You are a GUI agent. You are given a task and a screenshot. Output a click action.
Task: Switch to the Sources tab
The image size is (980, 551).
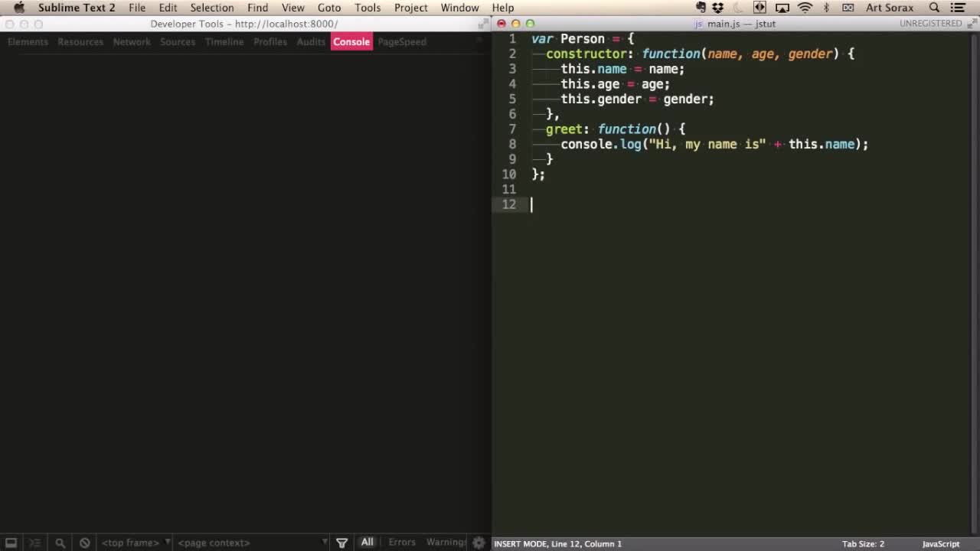tap(178, 41)
